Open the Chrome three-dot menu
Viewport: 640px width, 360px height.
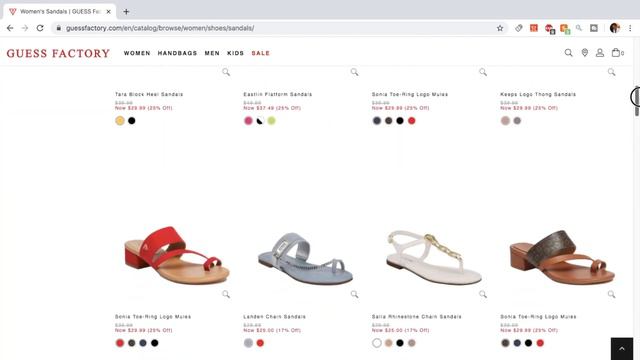click(x=630, y=28)
